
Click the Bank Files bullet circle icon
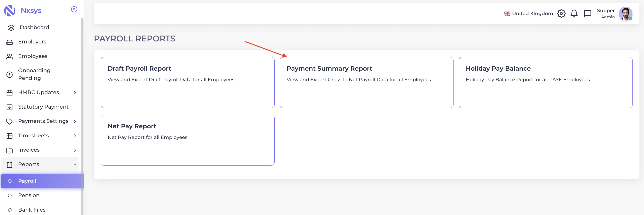10,210
